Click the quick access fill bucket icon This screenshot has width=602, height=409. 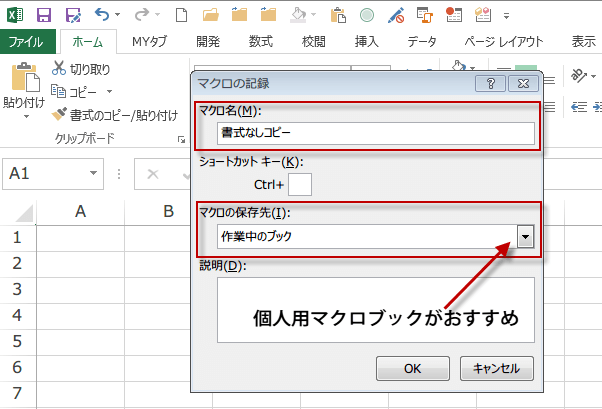(x=298, y=15)
